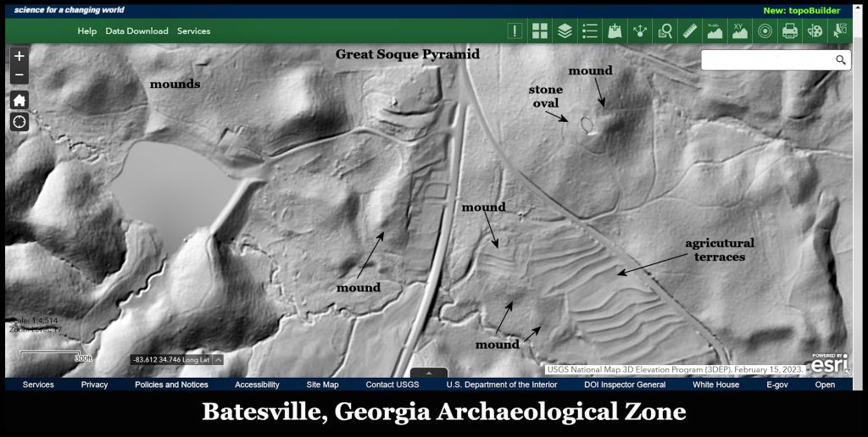Image resolution: width=868 pixels, height=437 pixels.
Task: Open the Services menu in header
Action: click(x=193, y=31)
